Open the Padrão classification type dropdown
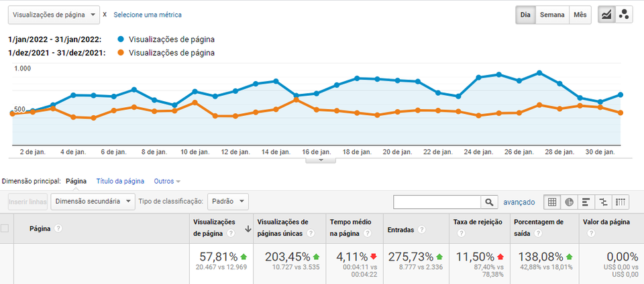This screenshot has width=644, height=284. click(228, 202)
